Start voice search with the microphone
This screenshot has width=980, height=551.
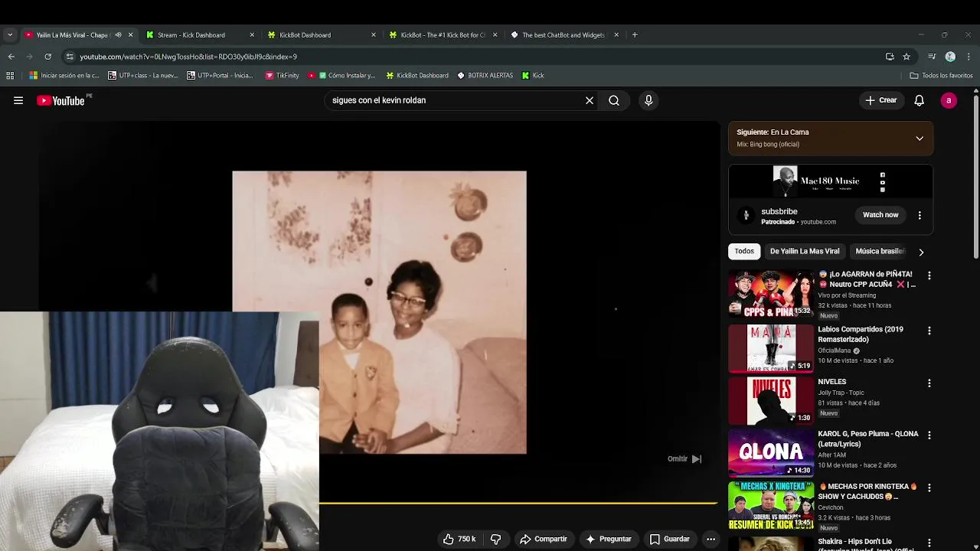point(648,100)
